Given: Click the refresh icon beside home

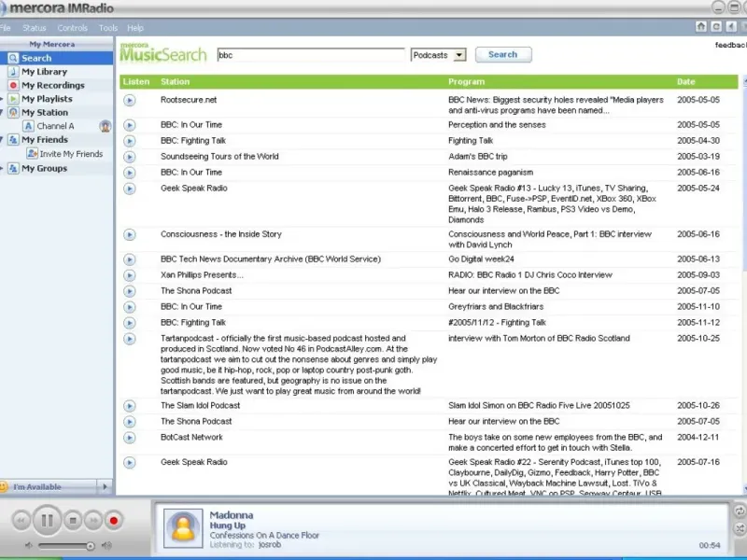Looking at the screenshot, I should coord(716,27).
